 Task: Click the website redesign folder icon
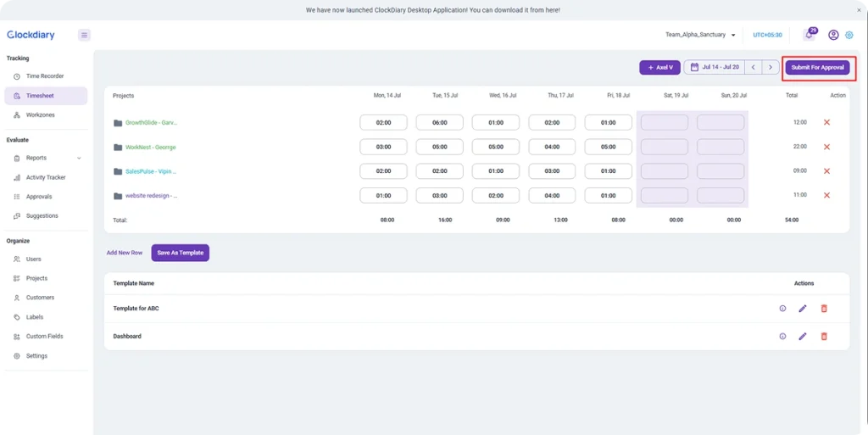[118, 196]
